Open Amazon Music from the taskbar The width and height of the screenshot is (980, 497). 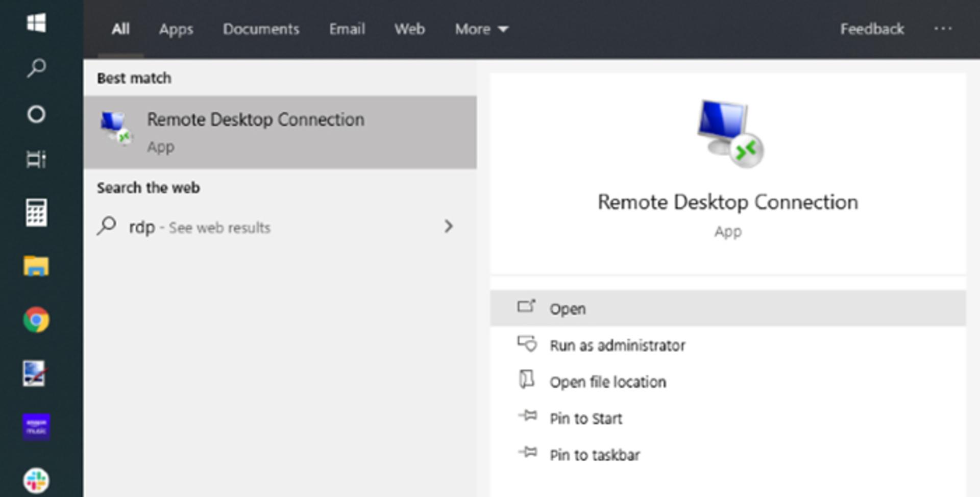[x=36, y=427]
